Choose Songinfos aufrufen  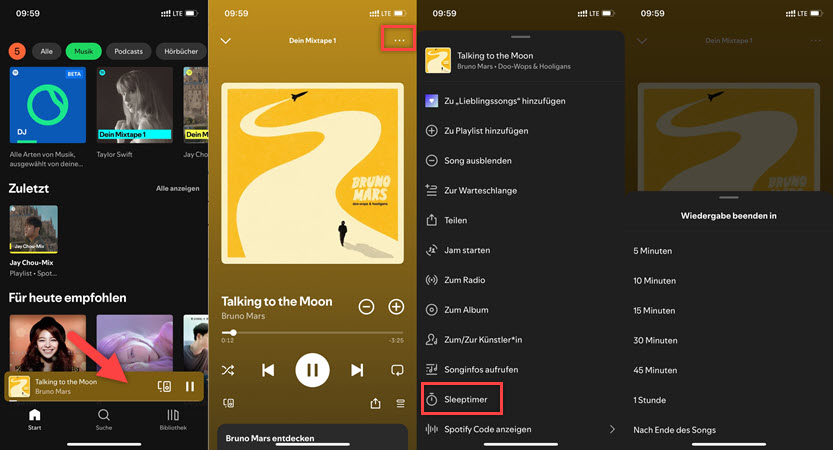[481, 369]
